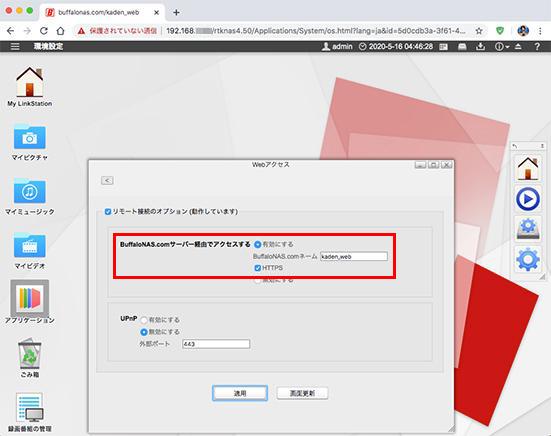Select UPnP 無効にする radio button

(x=144, y=332)
